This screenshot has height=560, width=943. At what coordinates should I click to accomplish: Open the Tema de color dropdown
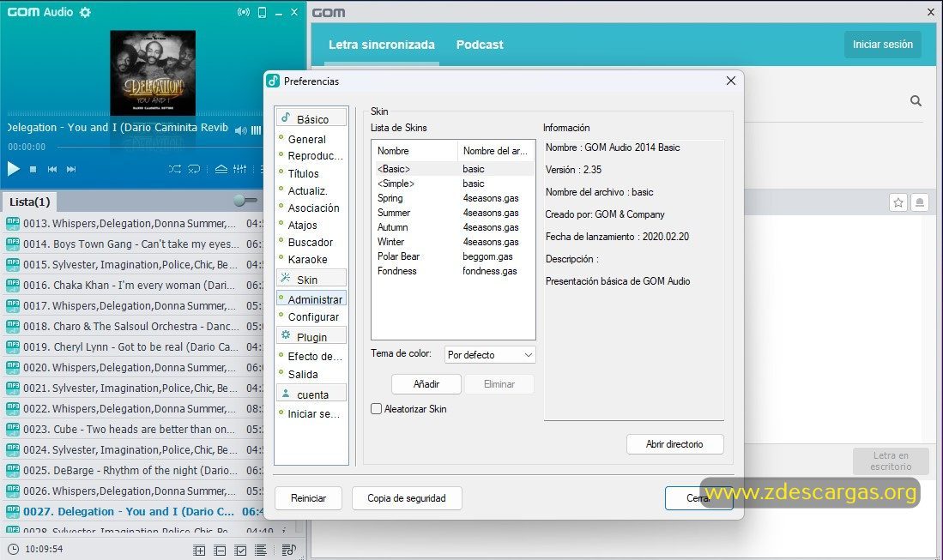(x=490, y=354)
